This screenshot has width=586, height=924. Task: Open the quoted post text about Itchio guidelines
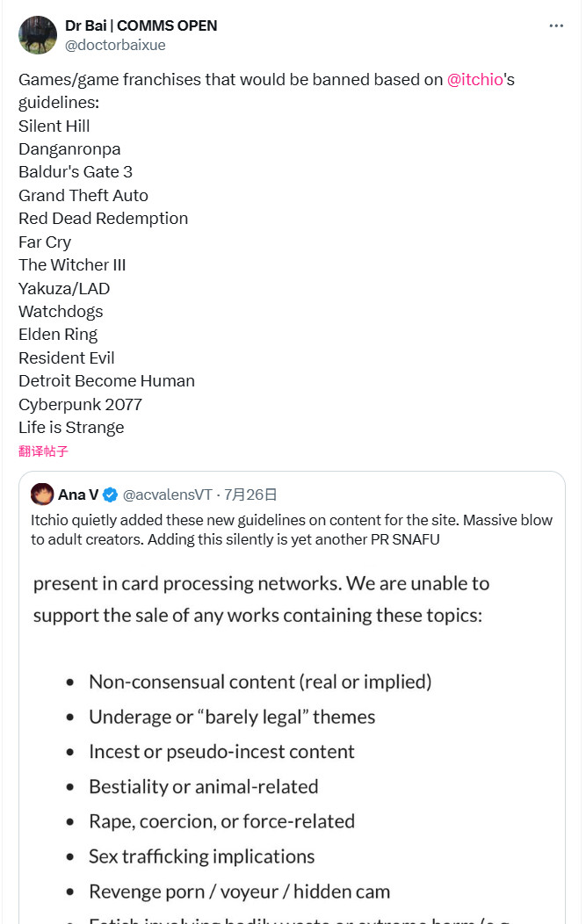click(292, 530)
